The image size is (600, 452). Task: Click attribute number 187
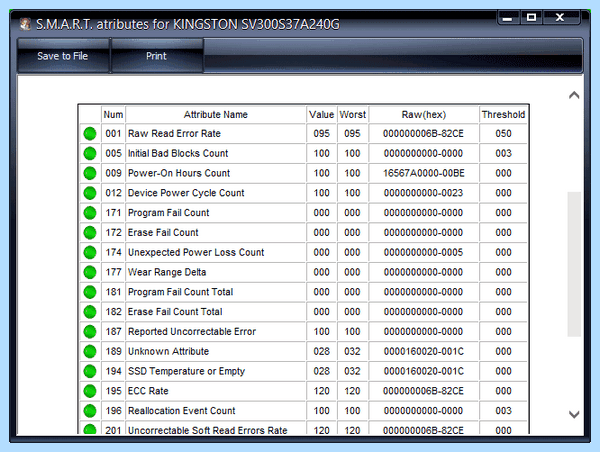click(113, 331)
